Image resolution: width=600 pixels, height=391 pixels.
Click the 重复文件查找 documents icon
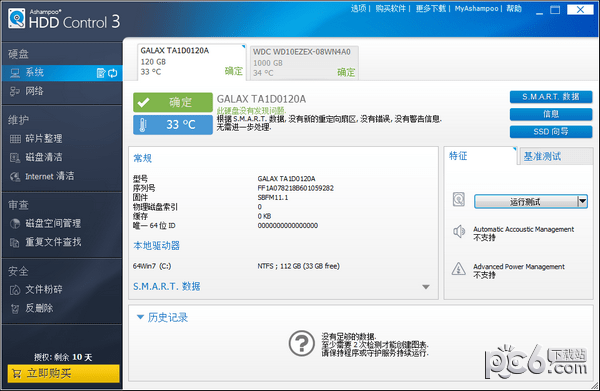(15, 243)
